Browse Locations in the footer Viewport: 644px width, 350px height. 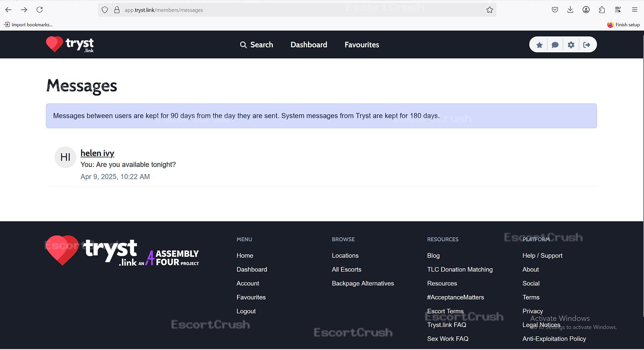click(x=345, y=256)
